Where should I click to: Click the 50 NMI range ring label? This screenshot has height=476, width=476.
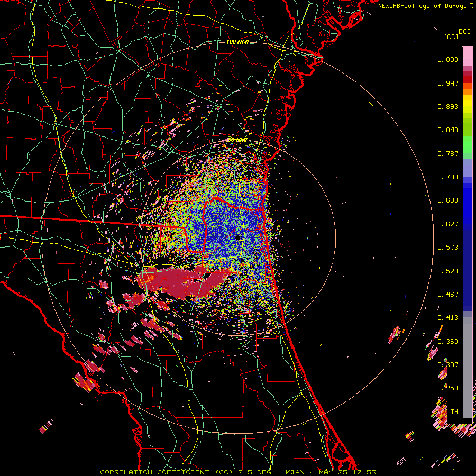click(237, 140)
